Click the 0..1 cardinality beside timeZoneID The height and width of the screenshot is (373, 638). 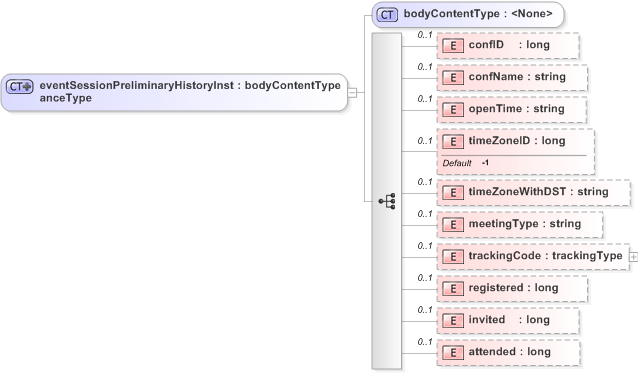pos(425,141)
